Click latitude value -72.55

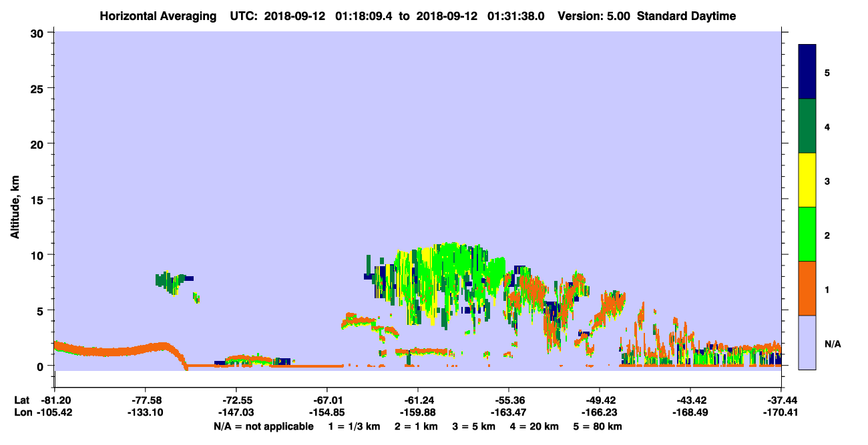236,400
